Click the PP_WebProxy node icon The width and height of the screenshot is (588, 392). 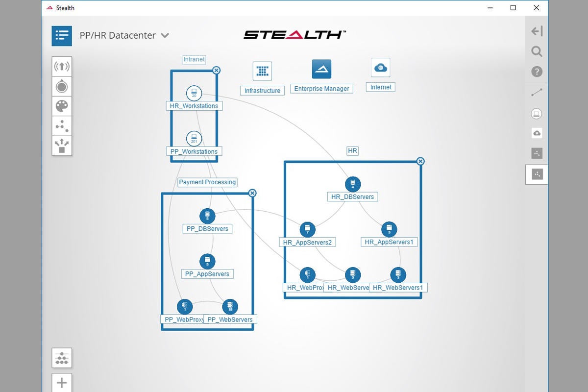pos(185,307)
